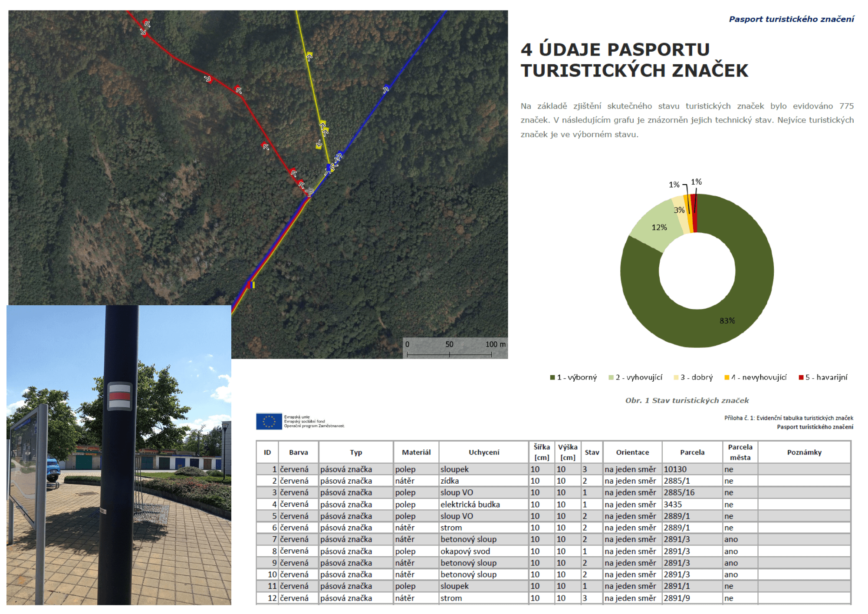Click the light green 12% chart segment
Image resolution: width=868 pixels, height=614 pixels.
(x=658, y=227)
